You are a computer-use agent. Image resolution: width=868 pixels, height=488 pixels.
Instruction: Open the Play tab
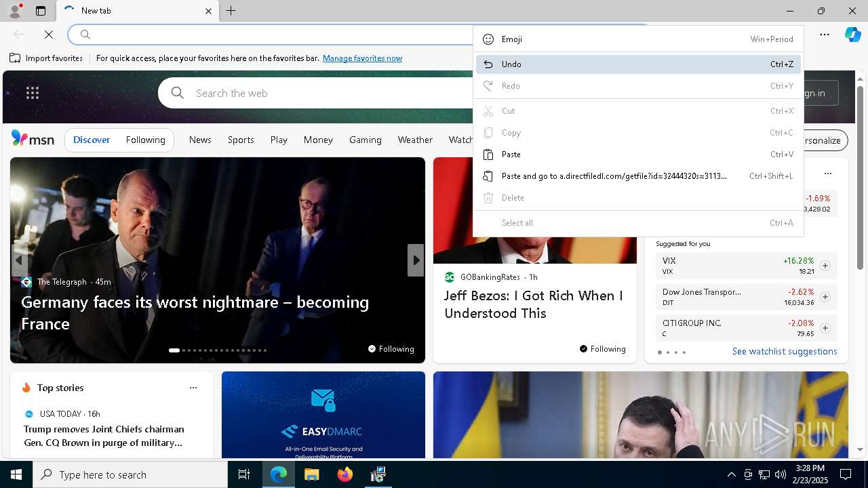[279, 140]
